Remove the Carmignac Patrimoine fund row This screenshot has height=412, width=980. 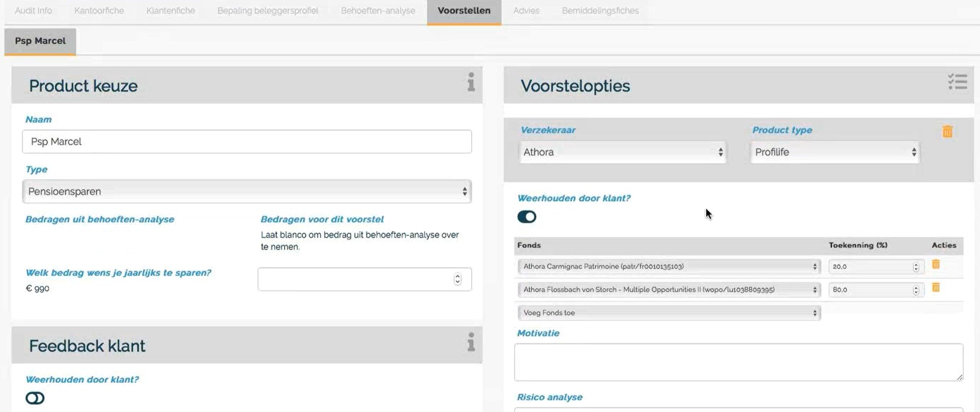tap(935, 264)
